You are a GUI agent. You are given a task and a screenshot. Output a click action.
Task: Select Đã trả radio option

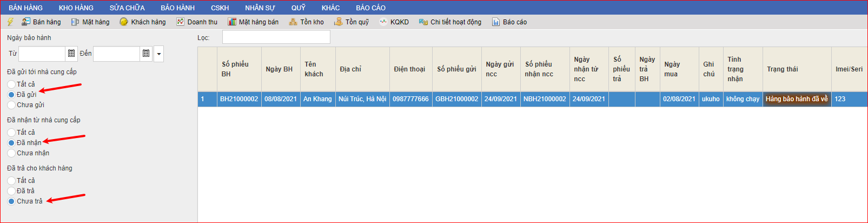11,191
